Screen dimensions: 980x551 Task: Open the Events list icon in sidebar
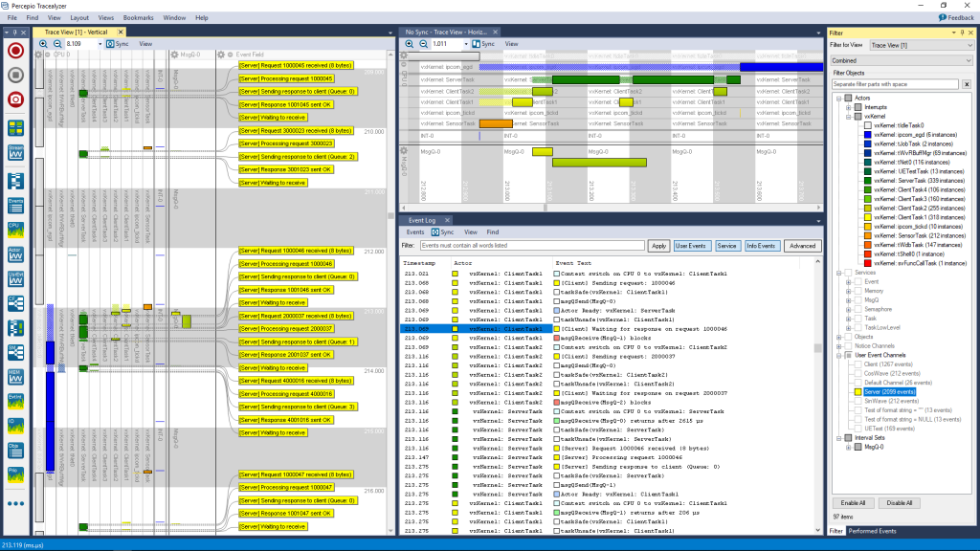(15, 205)
